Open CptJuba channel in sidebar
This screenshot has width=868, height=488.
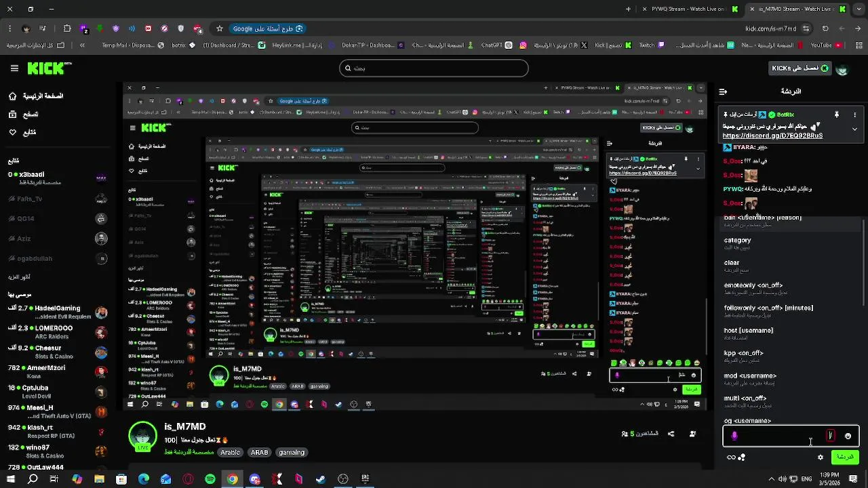pyautogui.click(x=58, y=392)
